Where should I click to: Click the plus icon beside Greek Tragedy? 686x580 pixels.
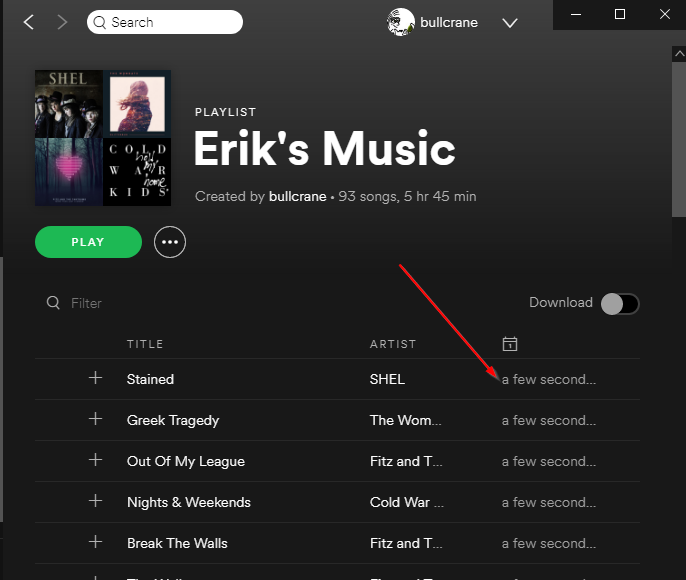click(x=95, y=419)
